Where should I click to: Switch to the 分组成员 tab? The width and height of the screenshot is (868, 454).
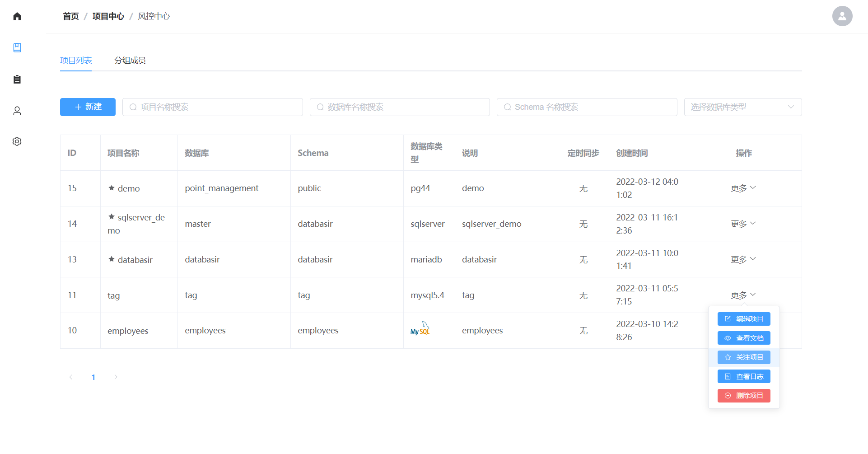tap(130, 61)
